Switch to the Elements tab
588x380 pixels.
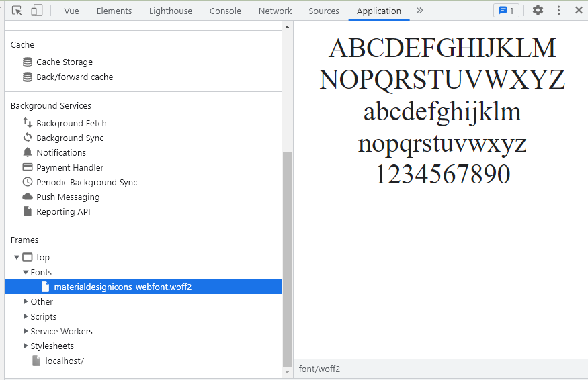point(114,11)
